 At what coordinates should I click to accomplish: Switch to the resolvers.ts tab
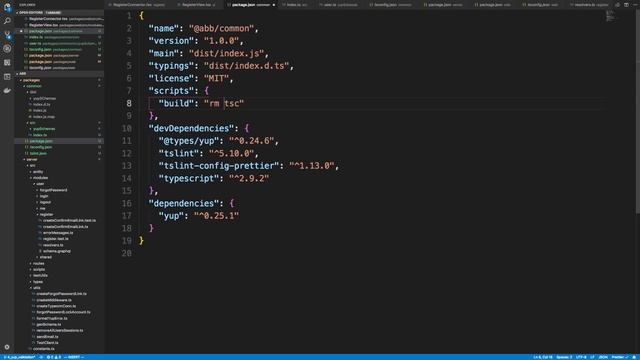[x=589, y=5]
